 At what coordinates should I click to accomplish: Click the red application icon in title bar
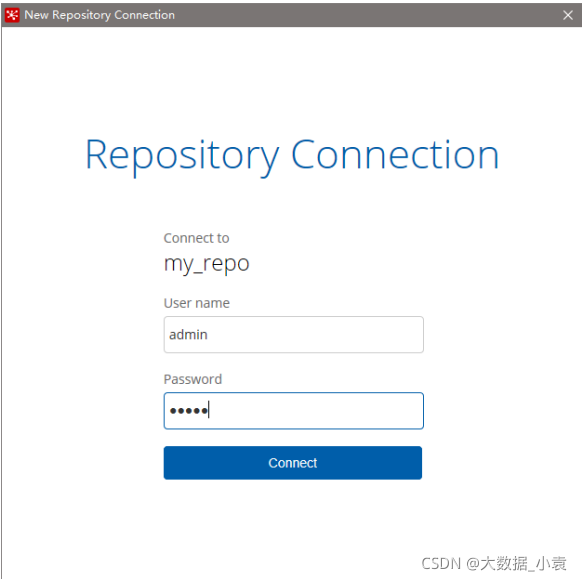tap(12, 15)
